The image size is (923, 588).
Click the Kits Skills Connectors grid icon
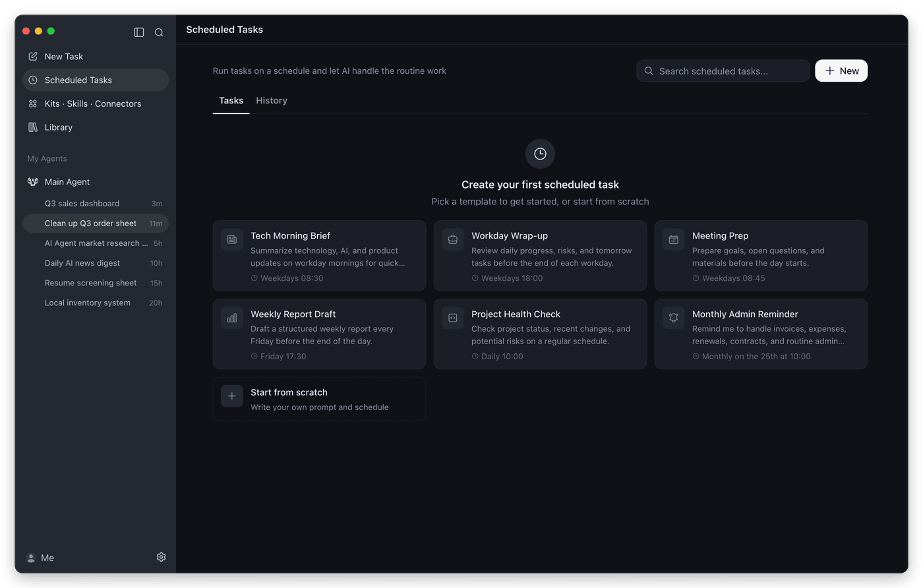pyautogui.click(x=33, y=104)
